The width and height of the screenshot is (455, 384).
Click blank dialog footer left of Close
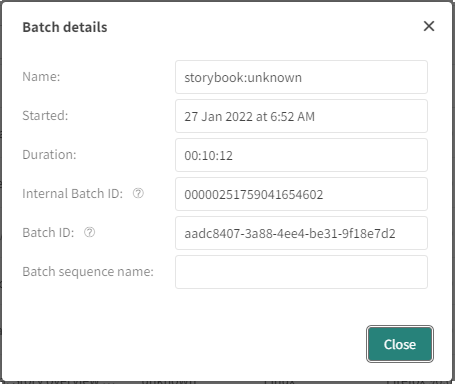point(183,344)
